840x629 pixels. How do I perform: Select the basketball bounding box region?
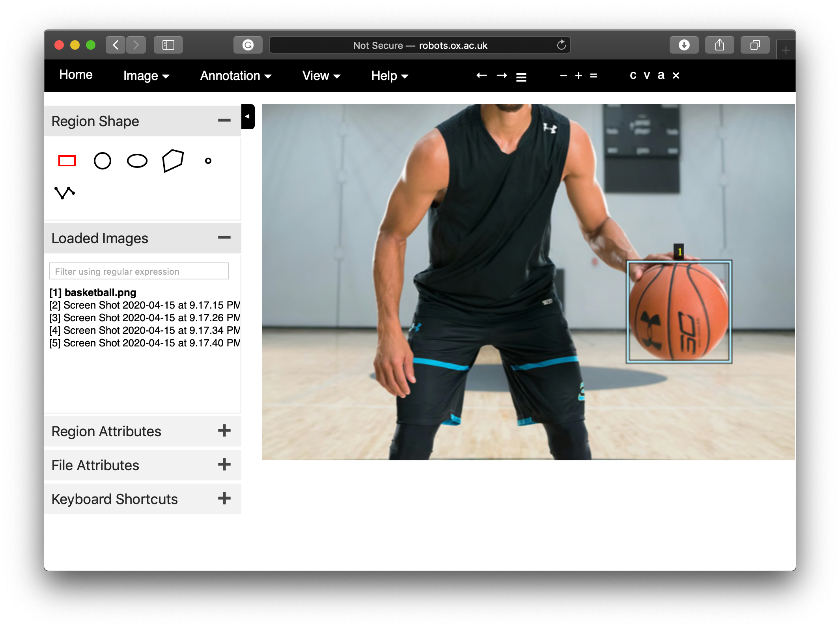[679, 311]
